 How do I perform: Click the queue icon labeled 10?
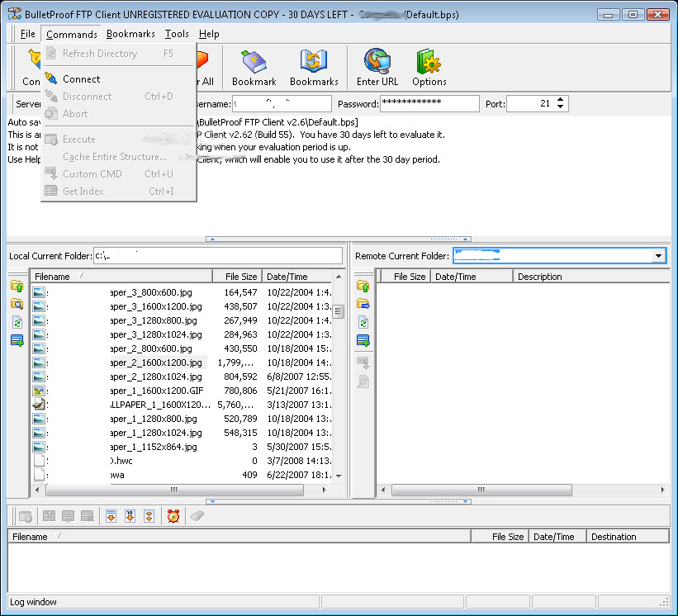pos(130,516)
